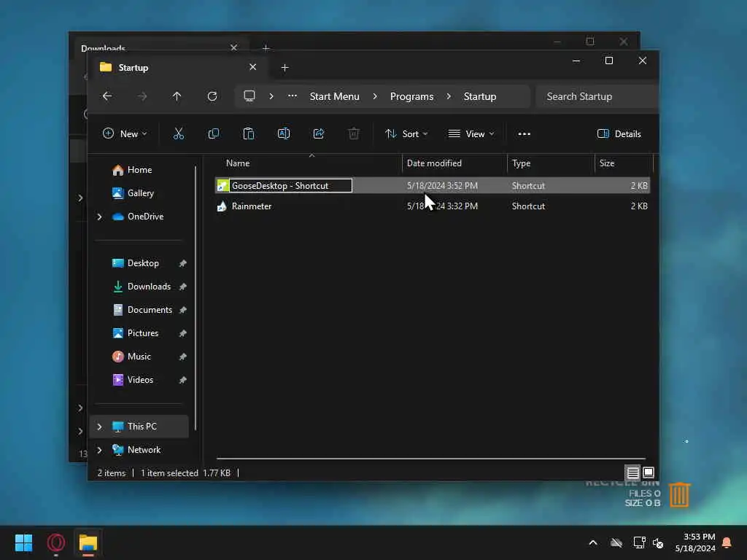The height and width of the screenshot is (560, 747).
Task: Click the GooseDesktop - Shortcut rename box
Action: 290,186
